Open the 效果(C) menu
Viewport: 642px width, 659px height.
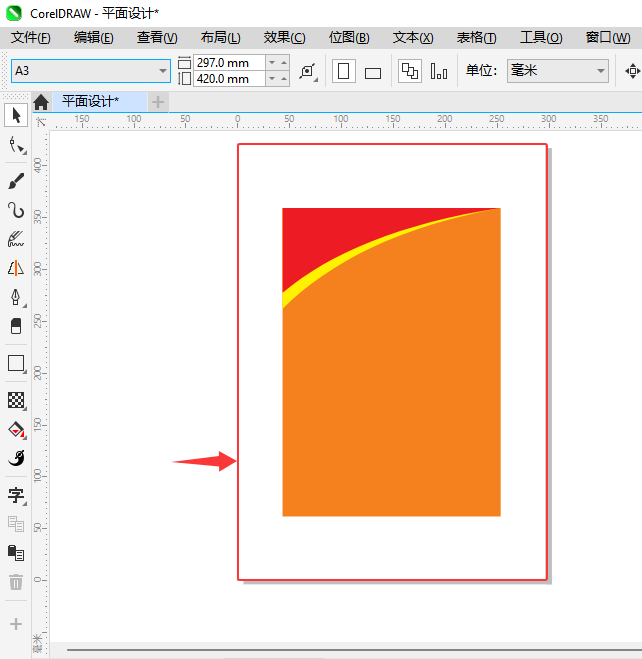tap(284, 38)
